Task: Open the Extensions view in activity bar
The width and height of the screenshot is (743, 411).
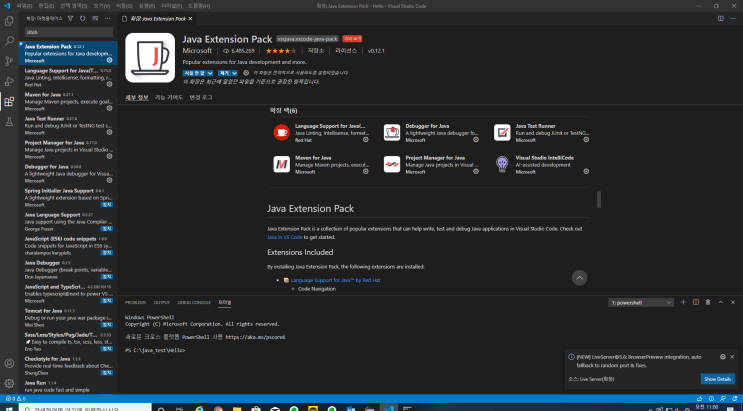Action: click(9, 101)
